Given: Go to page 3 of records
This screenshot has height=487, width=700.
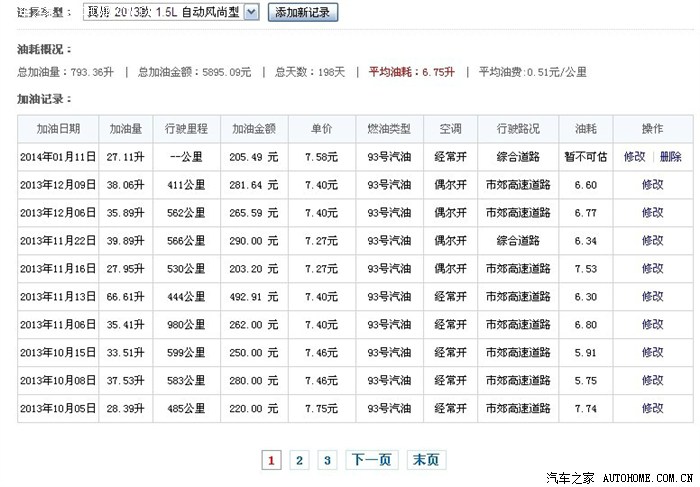Looking at the screenshot, I should [x=326, y=460].
